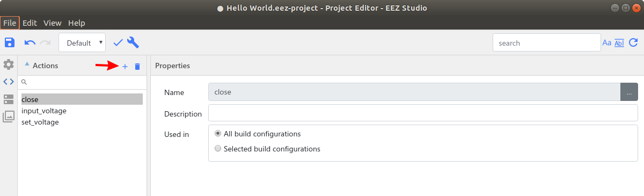Open the File menu
This screenshot has width=644, height=196.
click(10, 23)
